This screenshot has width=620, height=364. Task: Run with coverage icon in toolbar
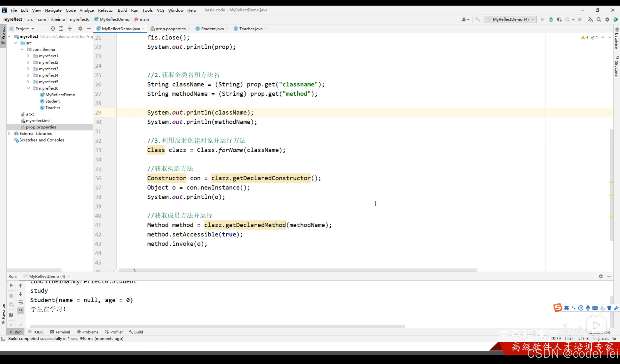click(x=559, y=19)
